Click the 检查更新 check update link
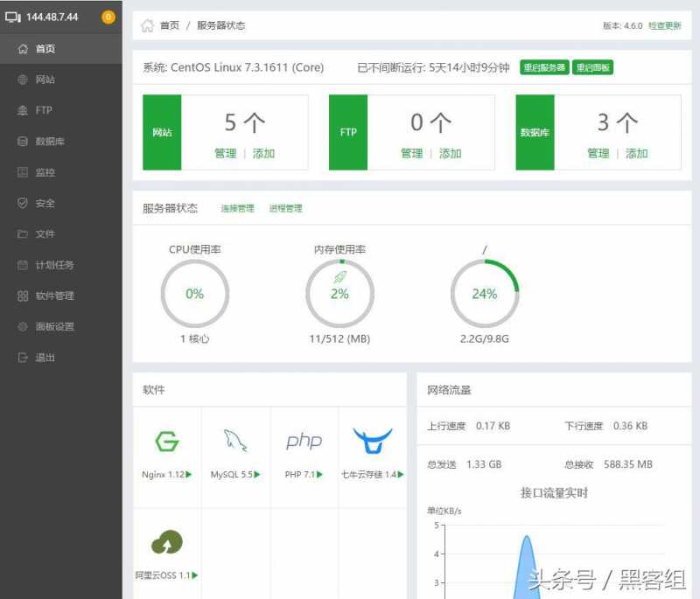 (x=665, y=25)
